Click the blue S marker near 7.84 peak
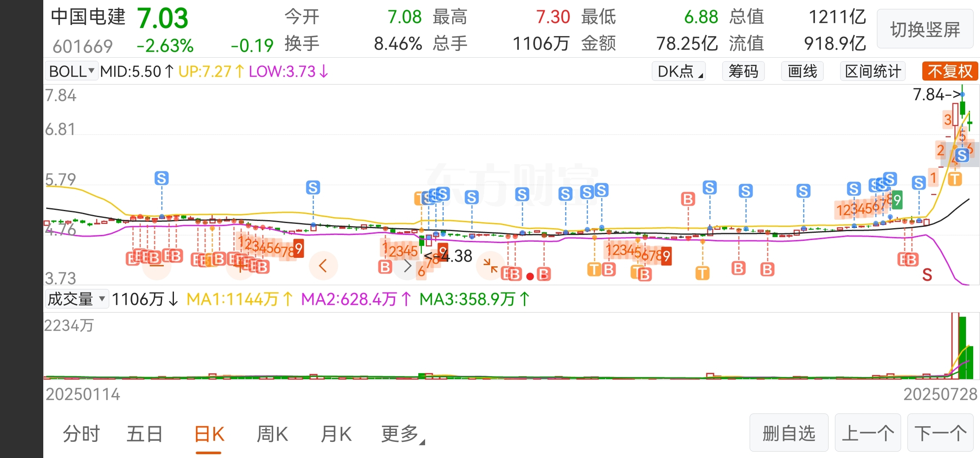 (x=962, y=155)
